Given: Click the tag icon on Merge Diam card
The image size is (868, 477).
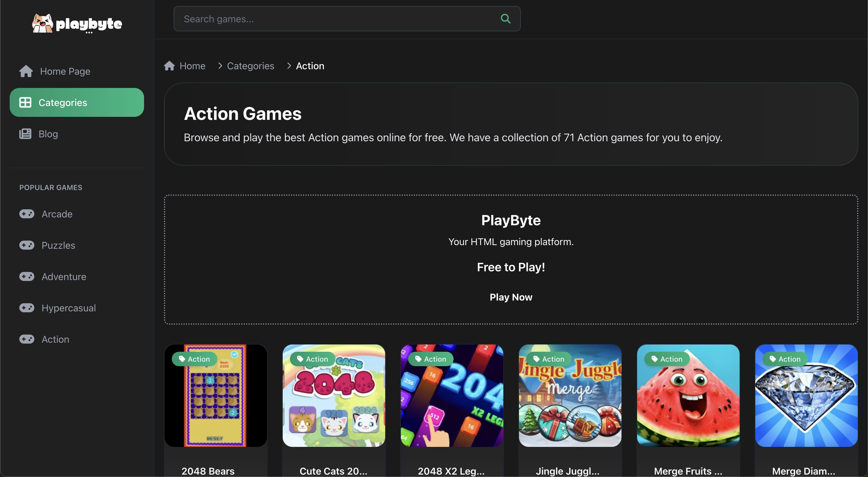Looking at the screenshot, I should 773,359.
